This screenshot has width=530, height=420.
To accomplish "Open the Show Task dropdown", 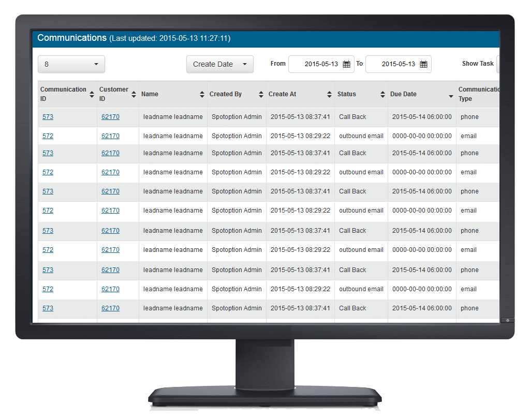I will point(498,64).
